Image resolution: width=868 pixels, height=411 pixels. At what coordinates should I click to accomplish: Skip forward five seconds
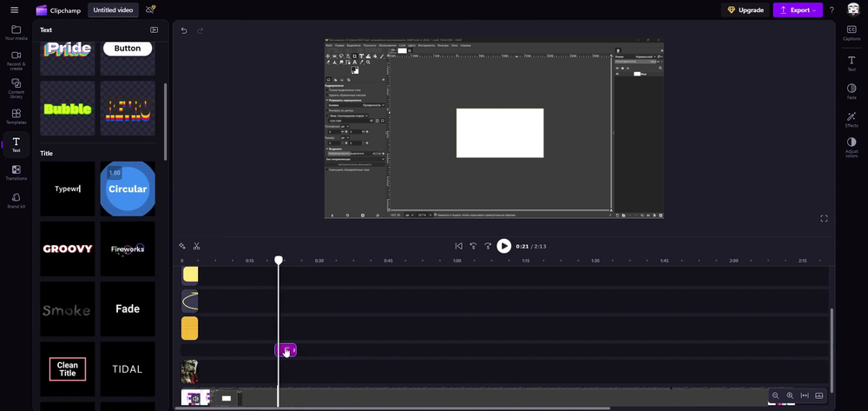click(488, 246)
